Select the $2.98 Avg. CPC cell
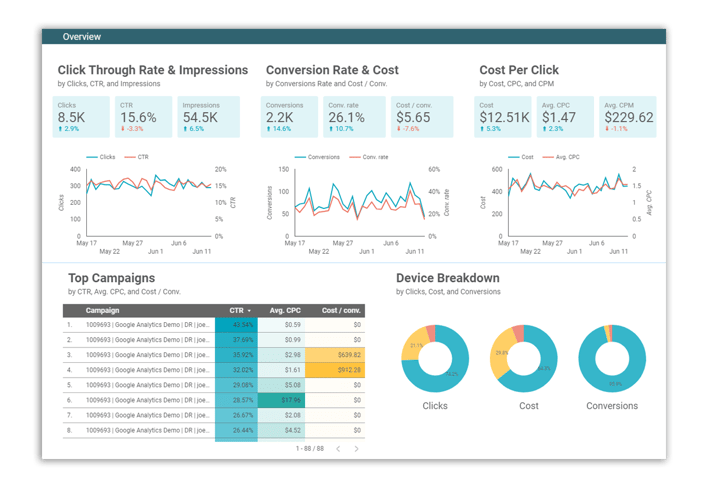This screenshot has width=708, height=488. pos(281,355)
